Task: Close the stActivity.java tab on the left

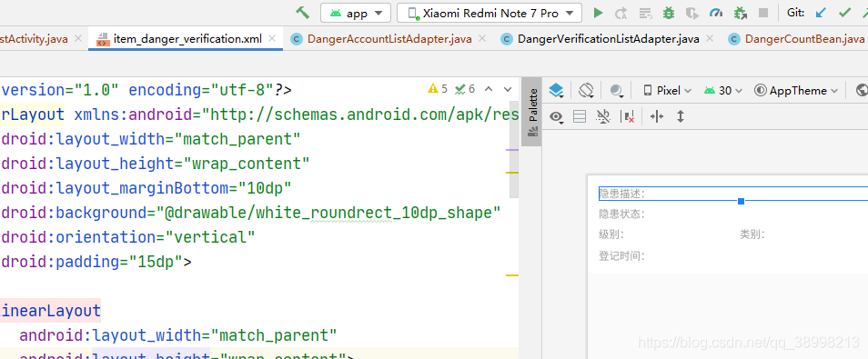Action: click(78, 39)
